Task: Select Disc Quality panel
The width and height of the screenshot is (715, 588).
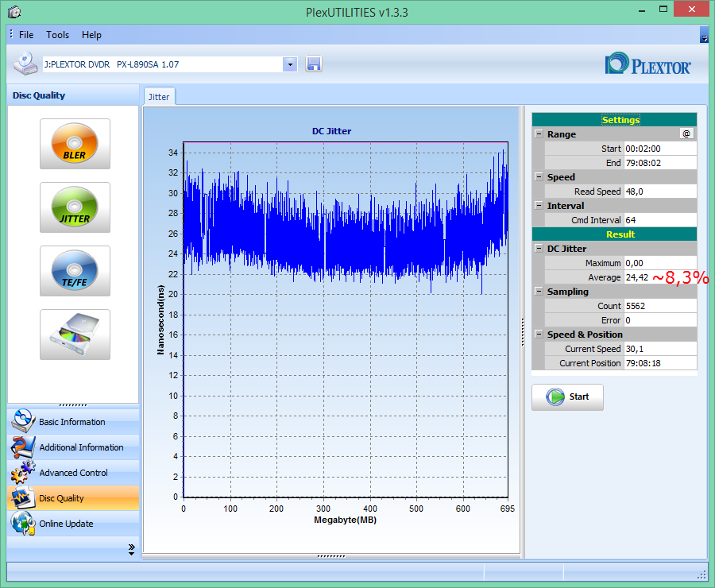Action: pos(73,498)
